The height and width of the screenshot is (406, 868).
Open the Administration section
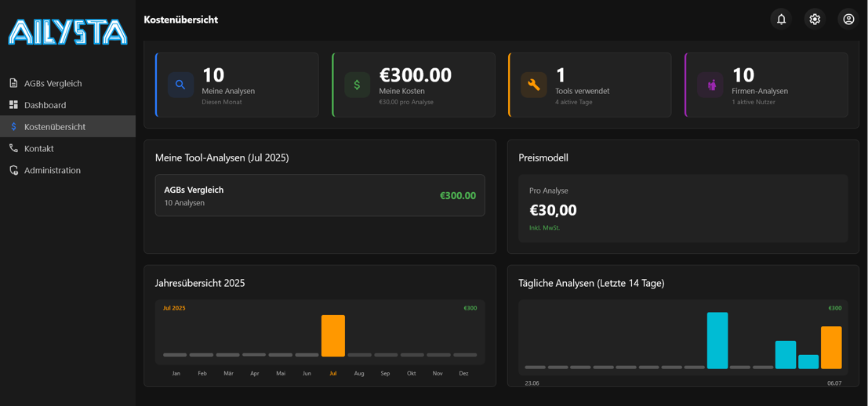52,170
